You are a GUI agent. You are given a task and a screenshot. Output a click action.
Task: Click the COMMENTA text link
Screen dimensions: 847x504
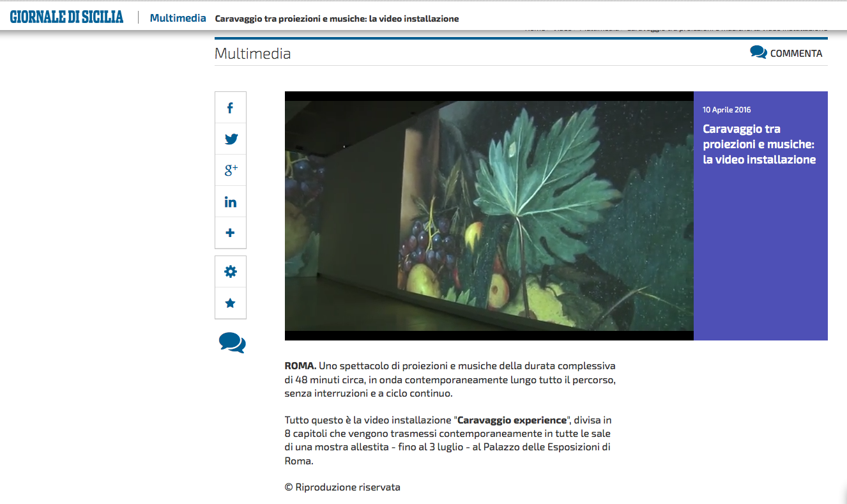[x=796, y=54]
